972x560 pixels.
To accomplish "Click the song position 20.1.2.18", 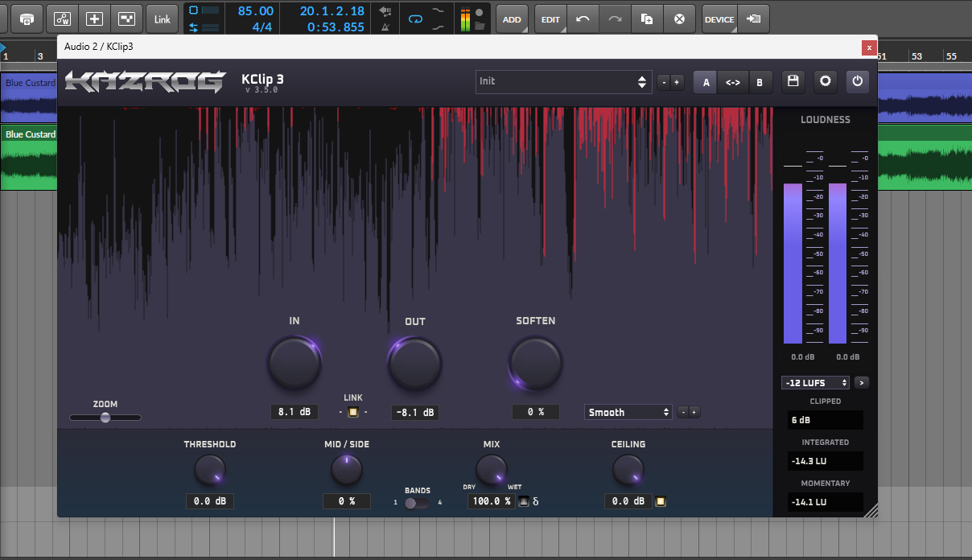I will [332, 11].
